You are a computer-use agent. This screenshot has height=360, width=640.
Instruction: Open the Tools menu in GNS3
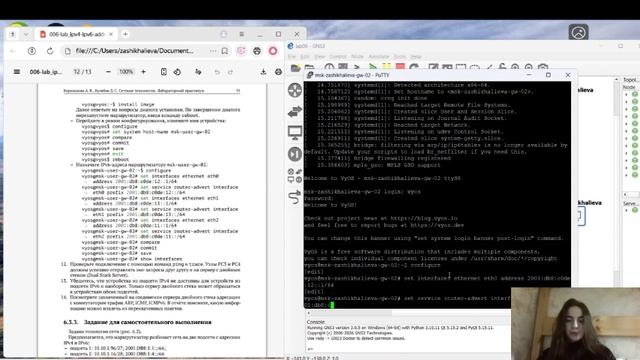(400, 56)
